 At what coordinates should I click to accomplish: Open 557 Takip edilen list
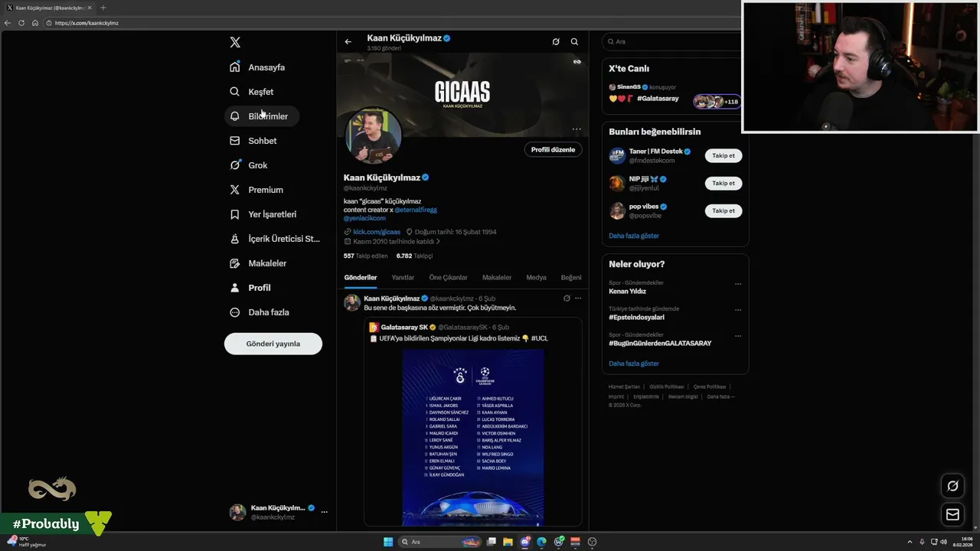pyautogui.click(x=364, y=256)
